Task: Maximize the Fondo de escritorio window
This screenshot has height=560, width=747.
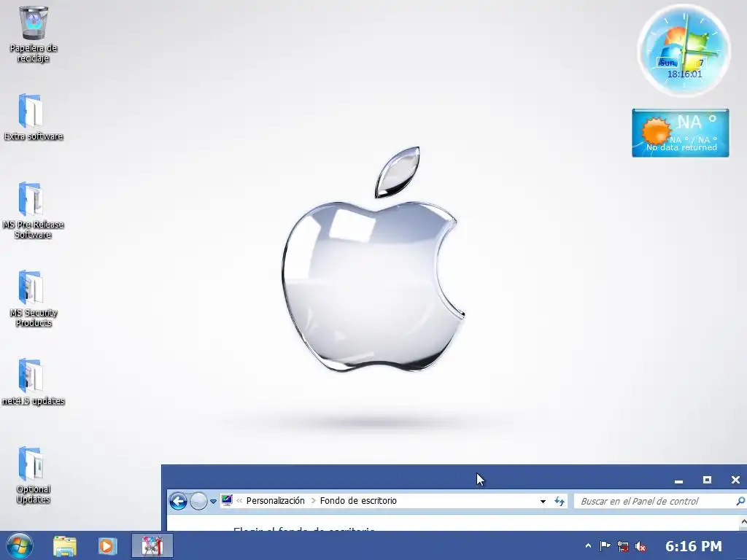Action: point(707,480)
